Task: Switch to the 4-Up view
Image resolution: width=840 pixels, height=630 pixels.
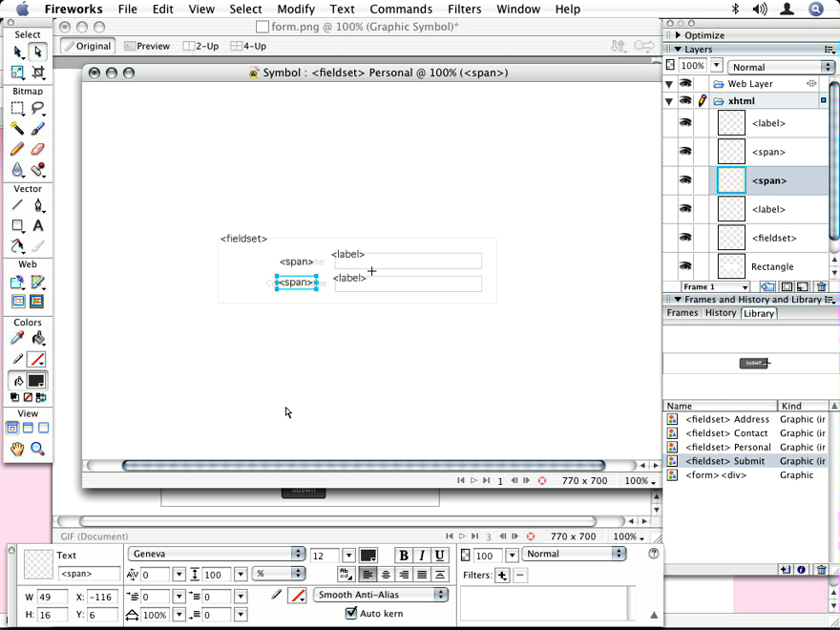Action: 248,46
